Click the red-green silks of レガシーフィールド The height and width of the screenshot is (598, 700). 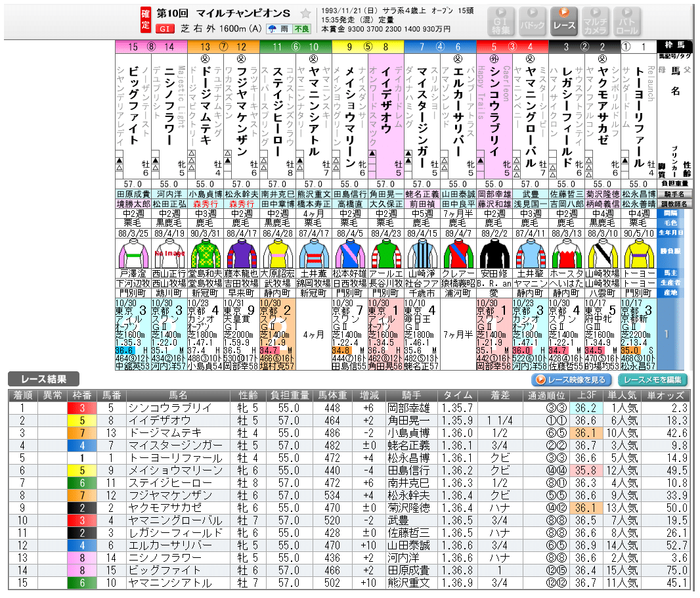click(x=567, y=253)
